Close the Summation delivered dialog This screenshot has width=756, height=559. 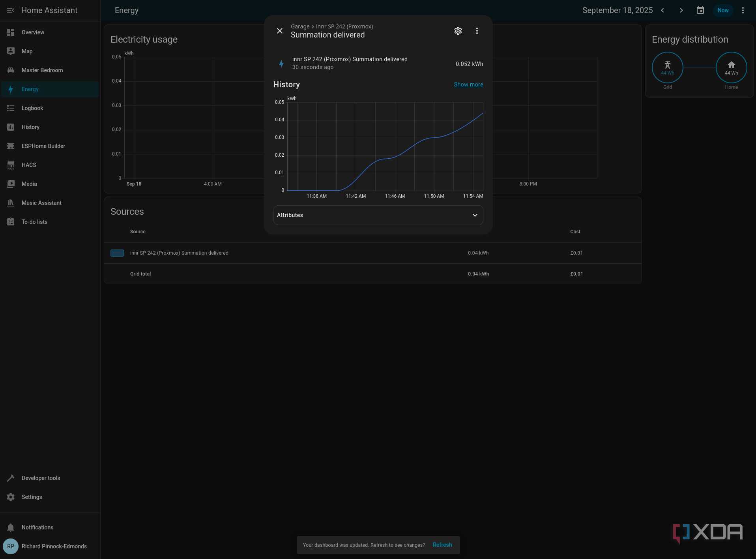pyautogui.click(x=280, y=31)
